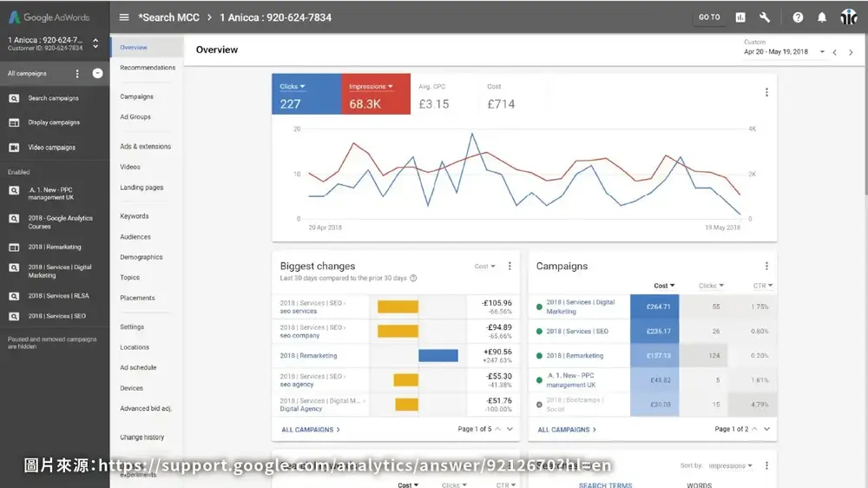Image resolution: width=868 pixels, height=488 pixels.
Task: Open Keywords page
Action: (134, 216)
